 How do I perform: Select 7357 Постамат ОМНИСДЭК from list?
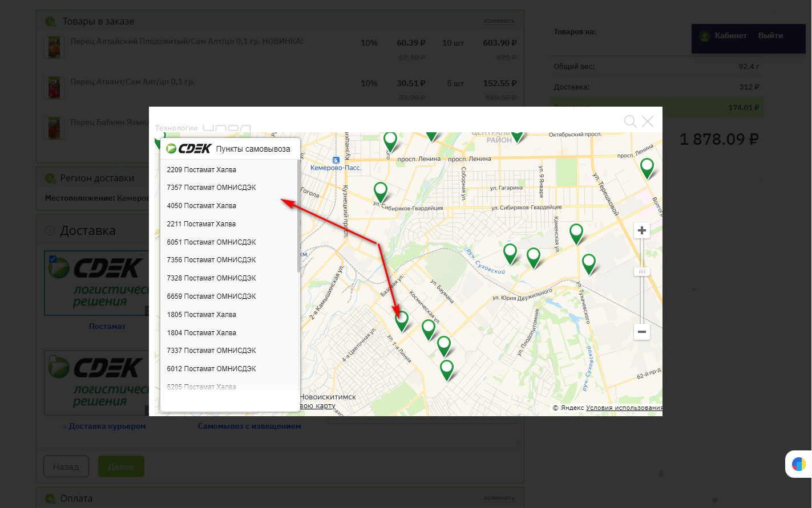(x=211, y=188)
